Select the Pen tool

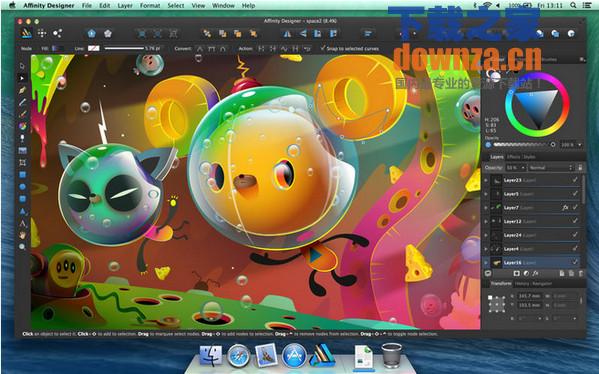click(x=22, y=90)
